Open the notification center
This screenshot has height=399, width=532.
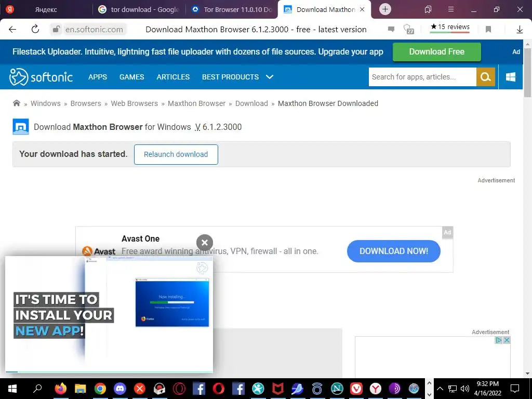click(515, 389)
